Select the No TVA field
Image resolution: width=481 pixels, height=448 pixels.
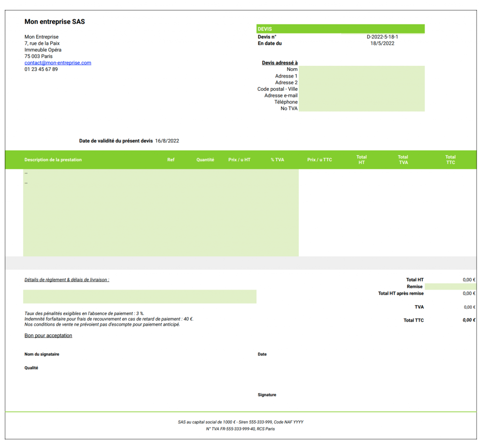(x=361, y=109)
